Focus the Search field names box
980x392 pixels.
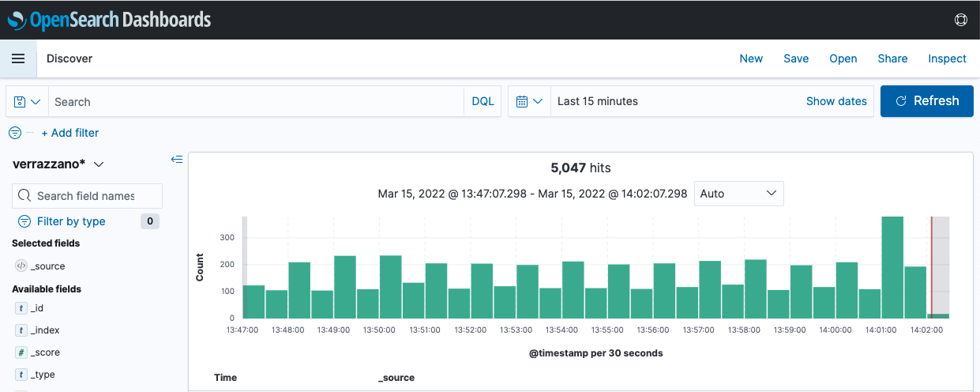point(87,196)
